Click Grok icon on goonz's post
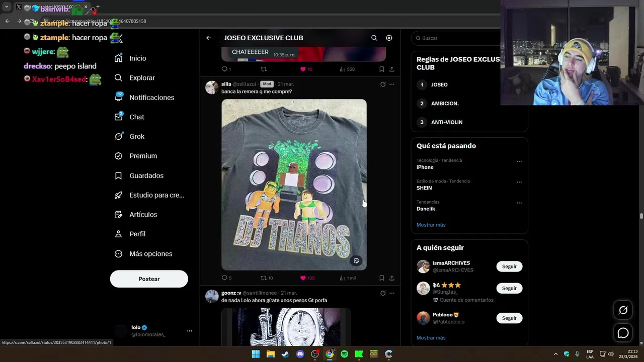The image size is (644, 362). pyautogui.click(x=383, y=293)
